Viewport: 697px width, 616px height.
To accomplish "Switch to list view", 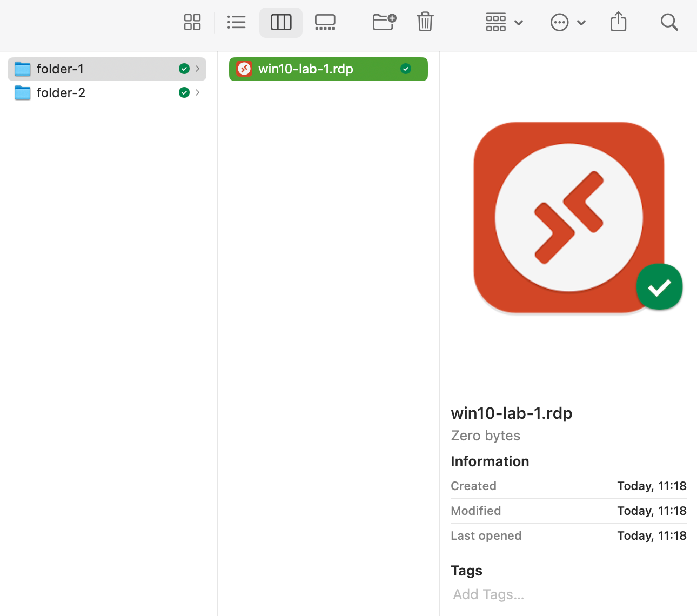I will pyautogui.click(x=236, y=22).
